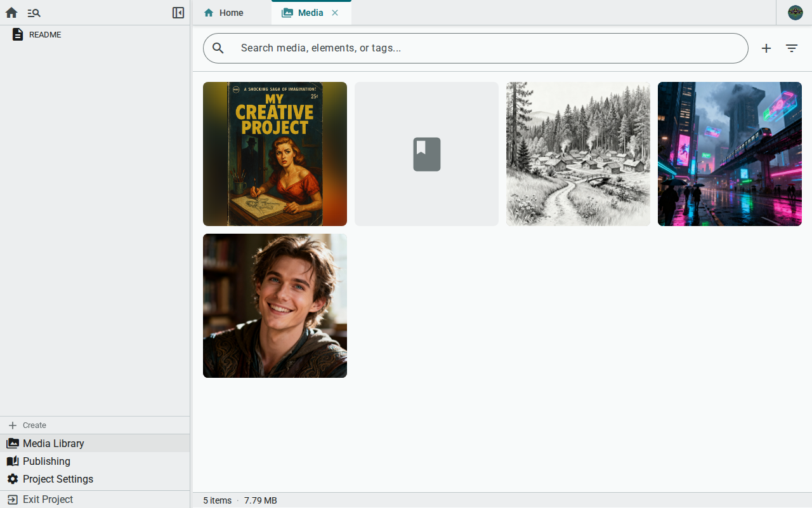
Task: Open the Publishing section
Action: pos(95,461)
